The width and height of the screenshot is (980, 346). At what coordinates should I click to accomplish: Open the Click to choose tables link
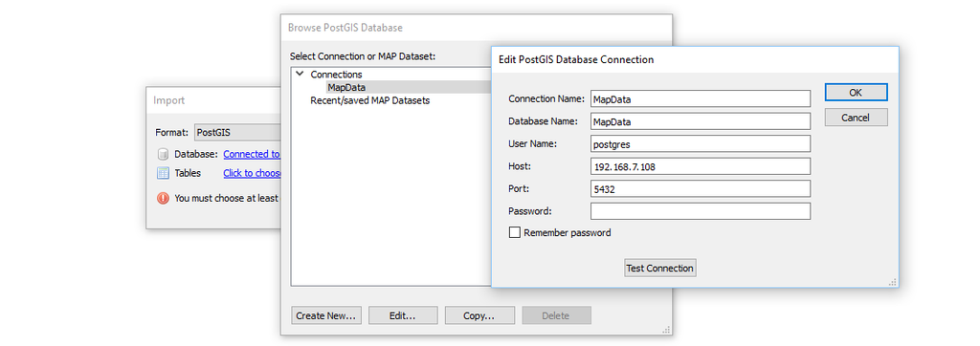tap(252, 173)
